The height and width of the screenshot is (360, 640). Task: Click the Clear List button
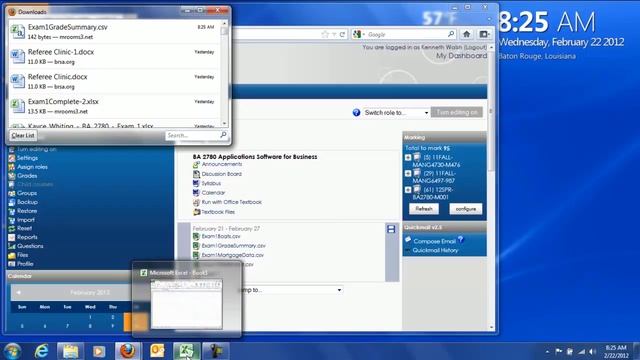tap(23, 136)
